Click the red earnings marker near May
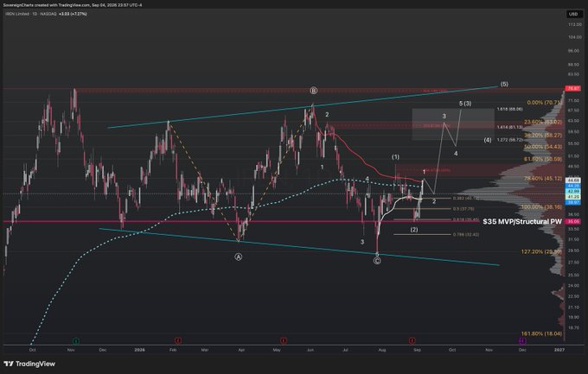The image size is (588, 374). pos(284,340)
